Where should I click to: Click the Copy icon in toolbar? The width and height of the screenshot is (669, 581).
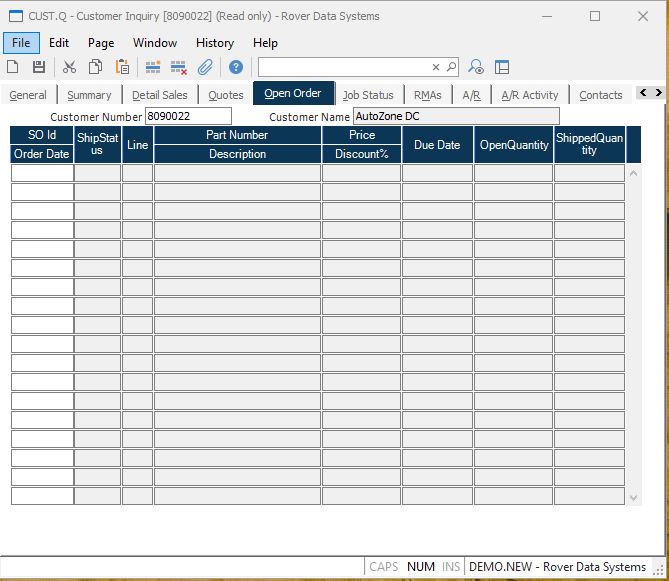point(95,67)
